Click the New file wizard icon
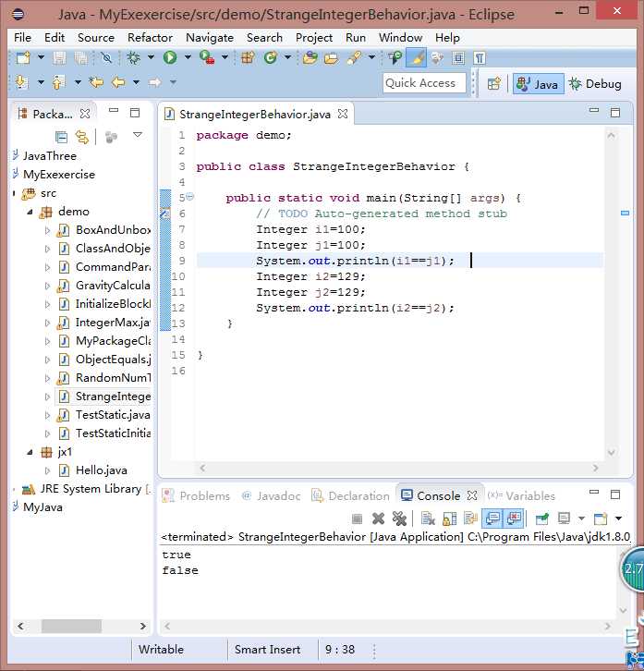 pyautogui.click(x=23, y=57)
